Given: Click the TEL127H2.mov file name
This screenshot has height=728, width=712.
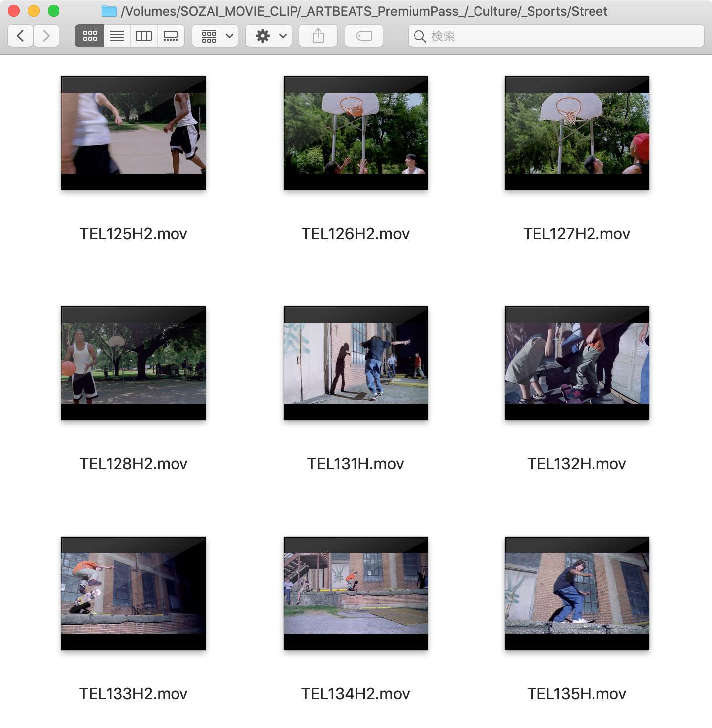Looking at the screenshot, I should point(577,234).
